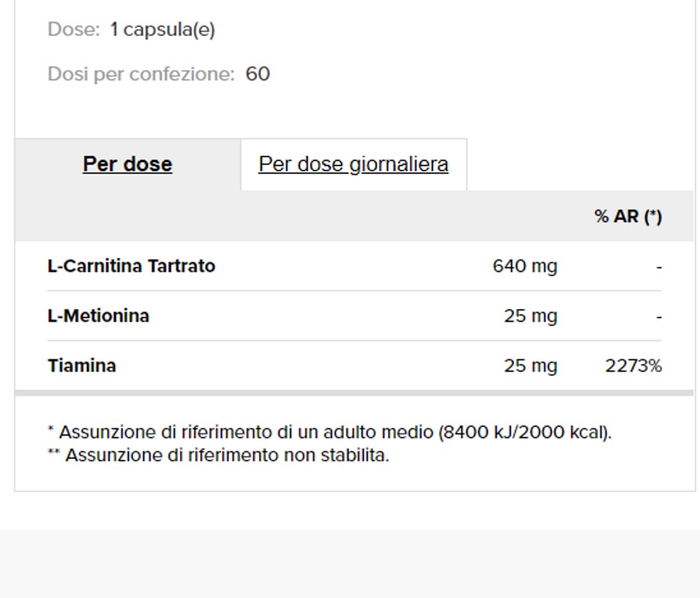The height and width of the screenshot is (598, 700).
Task: Click the L-Metionina 25 mg amount
Action: point(531,316)
